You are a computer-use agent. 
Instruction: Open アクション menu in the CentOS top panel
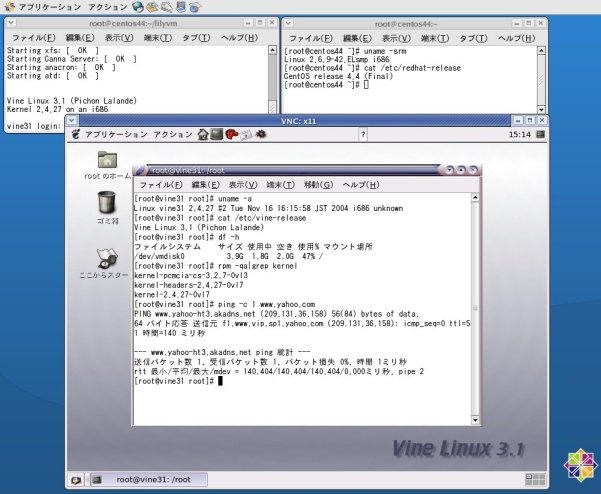tap(108, 7)
